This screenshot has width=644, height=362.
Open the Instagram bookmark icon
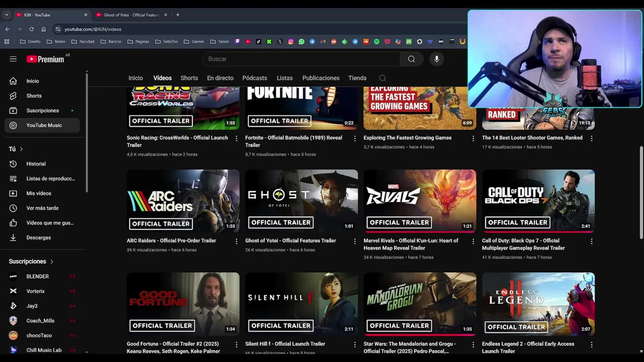(x=291, y=42)
